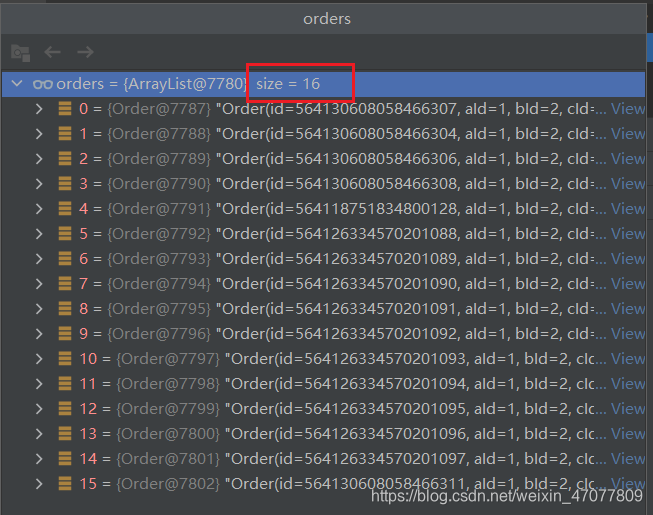Expand element 10 Order@7797

(x=39, y=359)
